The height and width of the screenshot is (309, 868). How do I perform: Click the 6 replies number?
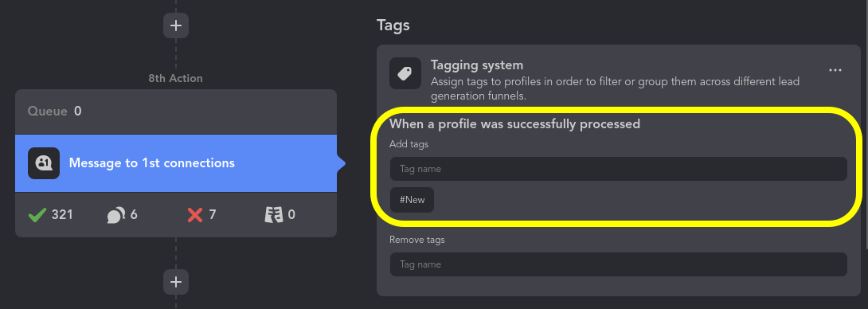pos(134,215)
